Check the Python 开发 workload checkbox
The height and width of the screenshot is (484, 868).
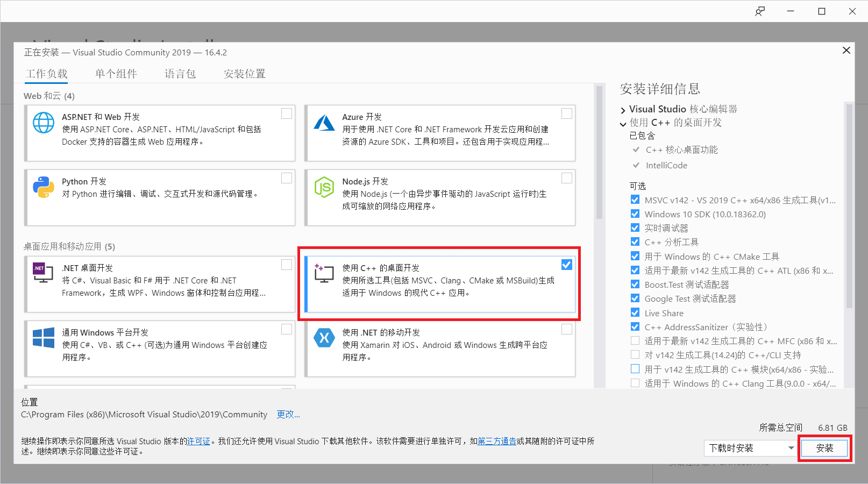287,178
